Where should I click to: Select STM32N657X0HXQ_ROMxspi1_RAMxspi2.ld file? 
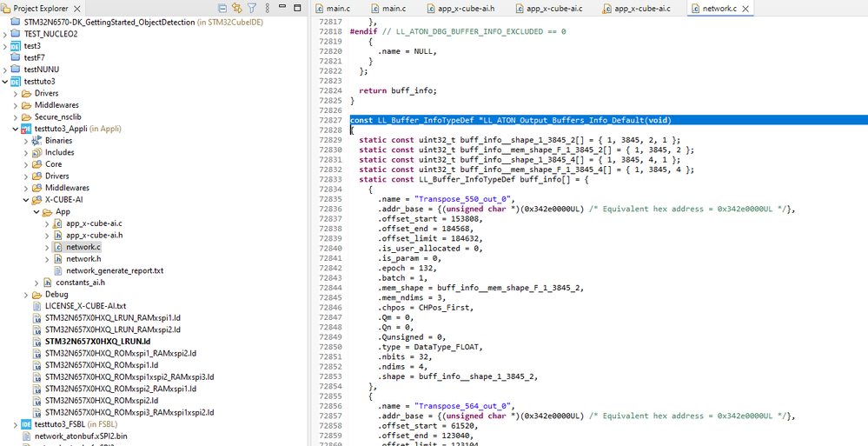121,354
